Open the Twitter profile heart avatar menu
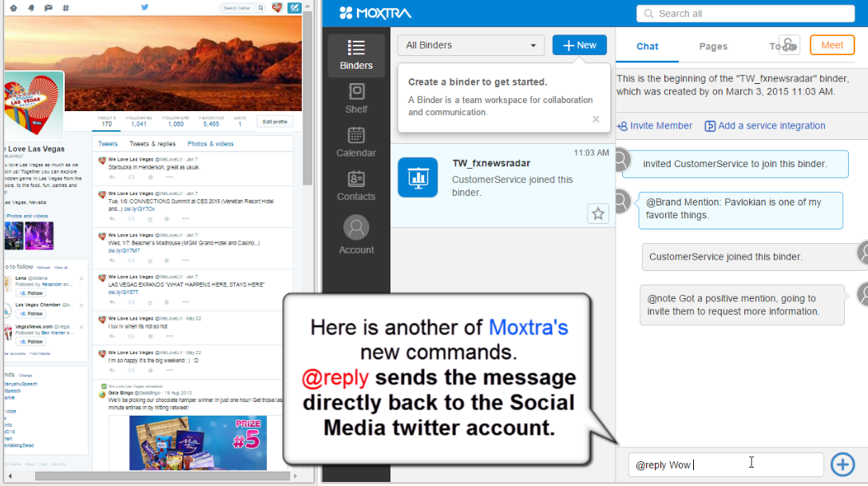 coord(277,8)
